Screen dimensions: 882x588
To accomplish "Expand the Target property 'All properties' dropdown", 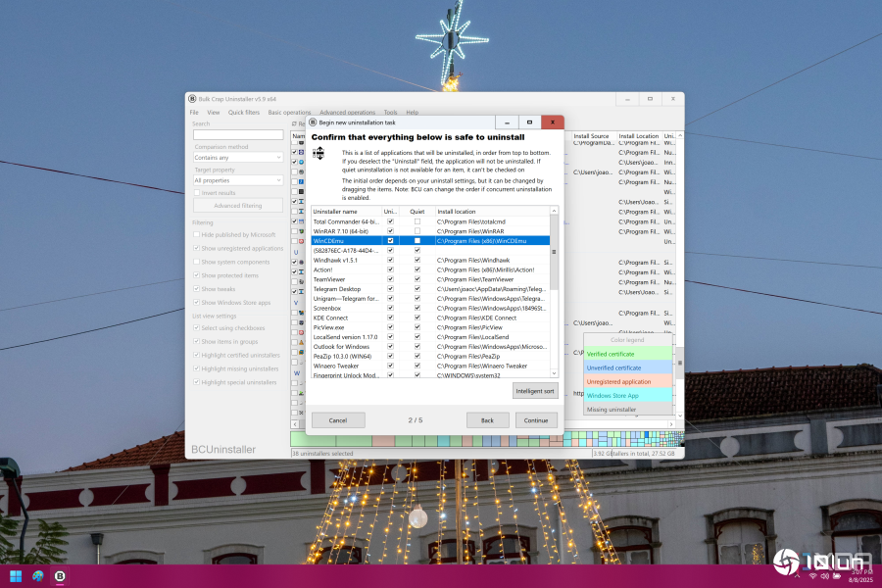I will 238,180.
